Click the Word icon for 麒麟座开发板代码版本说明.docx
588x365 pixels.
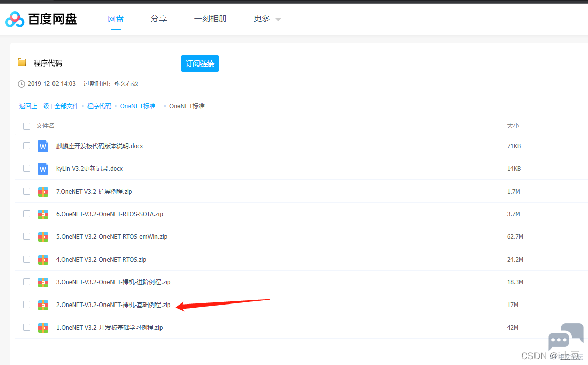pos(43,146)
